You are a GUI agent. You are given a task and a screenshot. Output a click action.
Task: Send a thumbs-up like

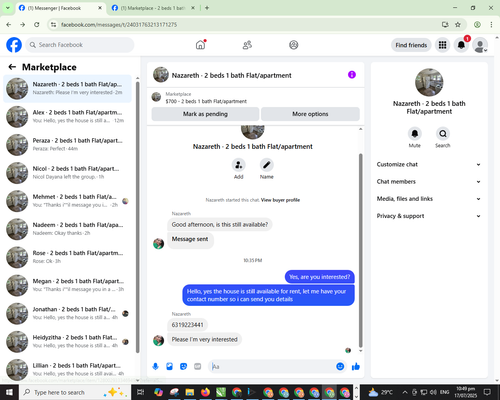356,367
